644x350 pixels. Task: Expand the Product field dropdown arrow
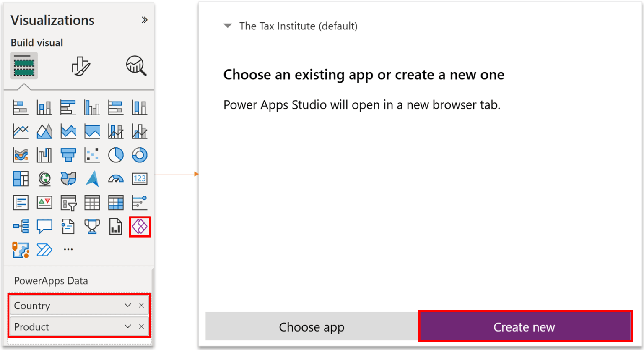128,326
